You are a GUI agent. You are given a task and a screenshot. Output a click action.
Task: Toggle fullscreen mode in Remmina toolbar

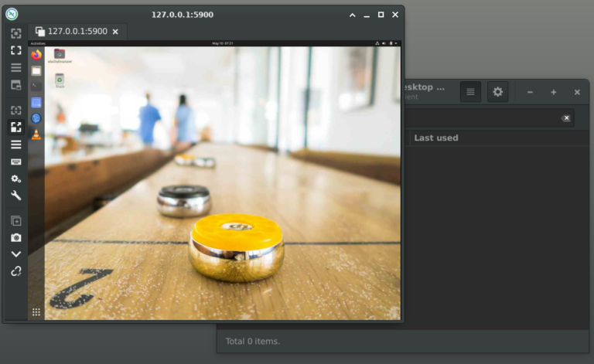(x=15, y=50)
